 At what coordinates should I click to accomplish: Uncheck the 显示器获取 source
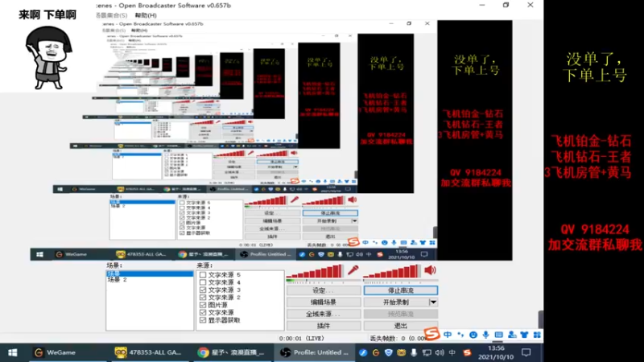203,320
